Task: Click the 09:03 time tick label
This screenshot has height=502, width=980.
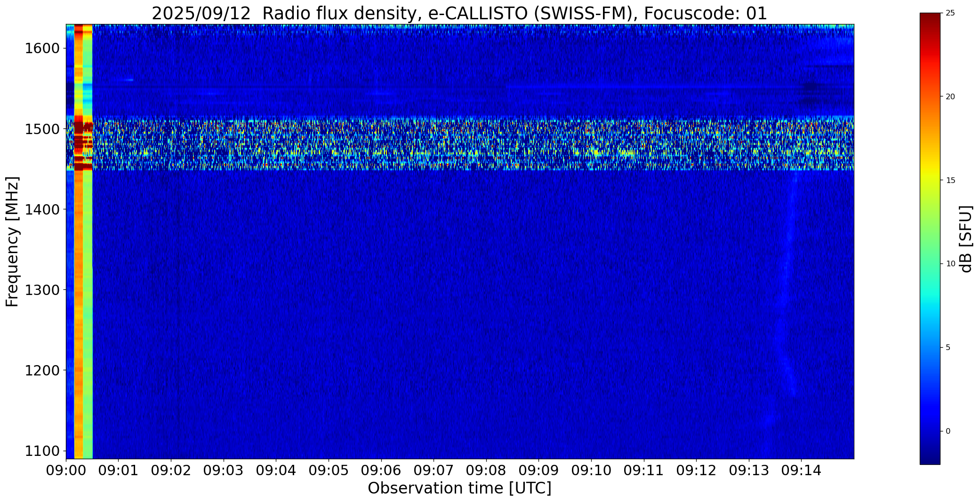Action: coord(224,470)
